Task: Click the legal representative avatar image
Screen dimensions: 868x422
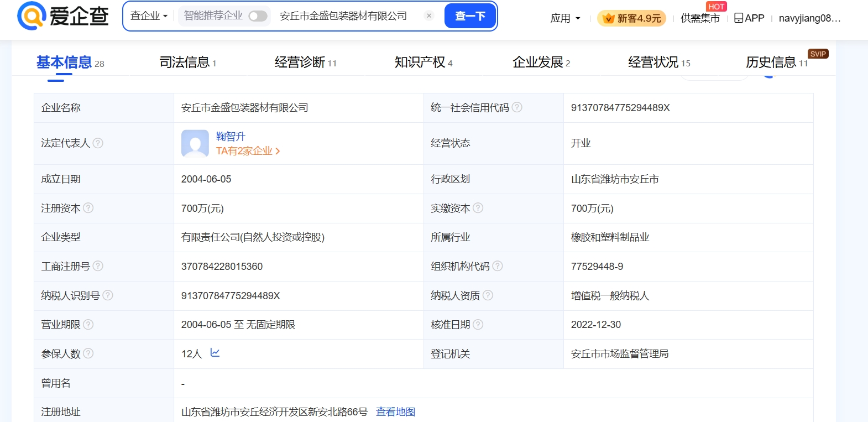Action: coord(195,143)
